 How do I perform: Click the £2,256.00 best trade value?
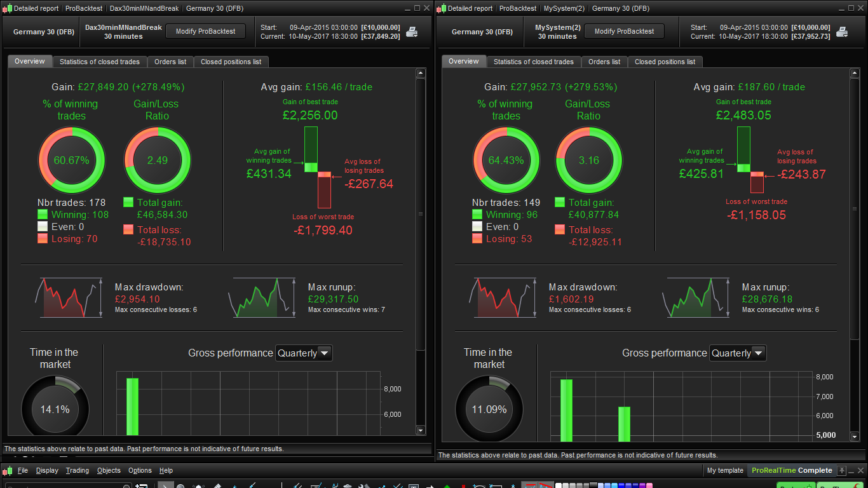coord(311,116)
